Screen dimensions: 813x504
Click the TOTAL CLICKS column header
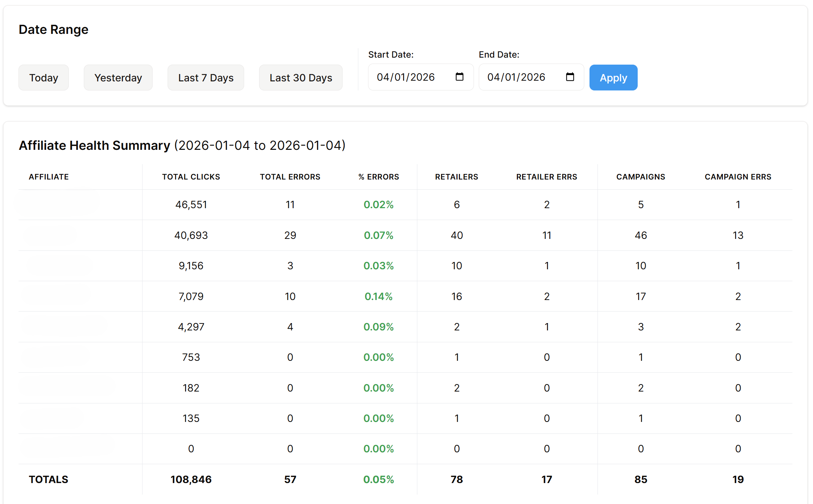point(191,177)
